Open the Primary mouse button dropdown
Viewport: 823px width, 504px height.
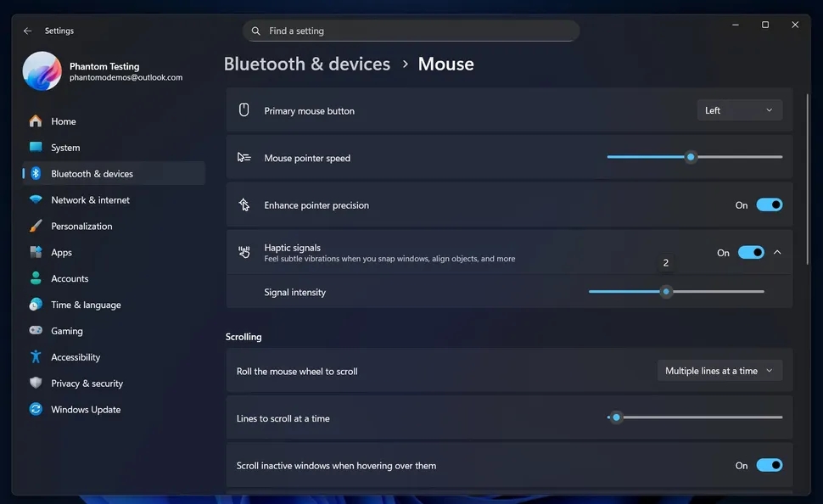coord(739,109)
